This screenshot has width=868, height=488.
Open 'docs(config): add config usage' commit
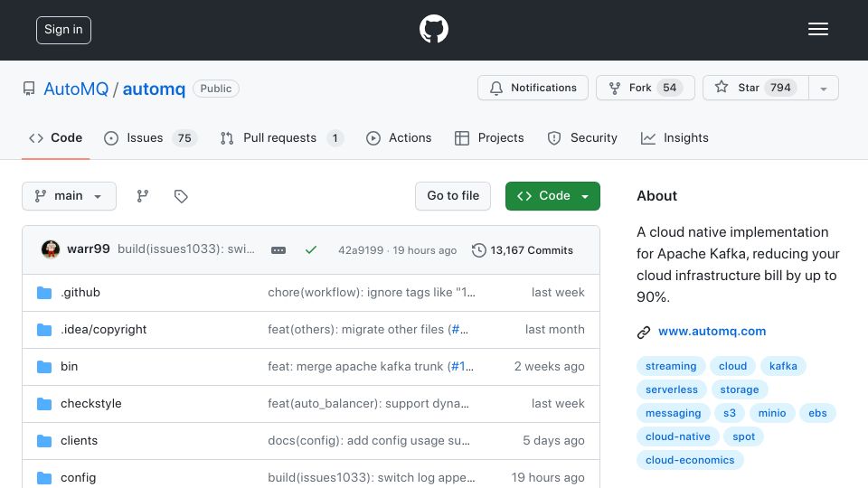[369, 440]
